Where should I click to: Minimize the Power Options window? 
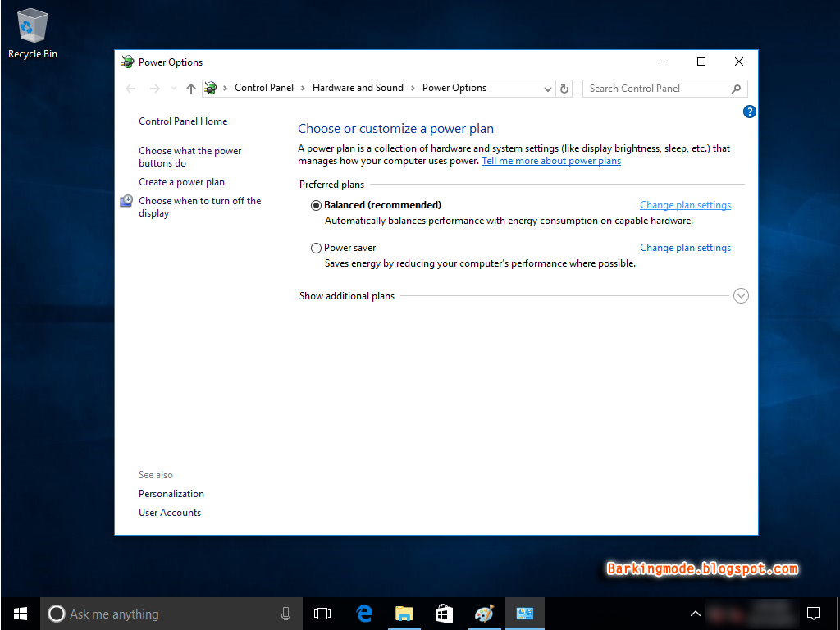coord(664,62)
